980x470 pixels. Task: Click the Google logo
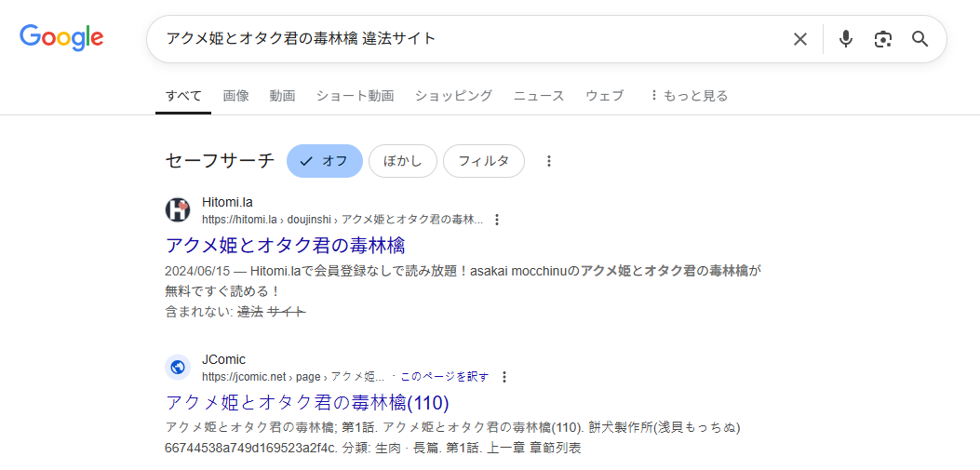coord(61,38)
